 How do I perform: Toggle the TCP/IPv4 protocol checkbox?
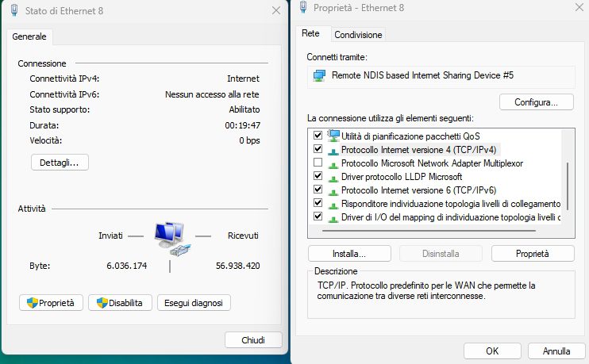click(318, 148)
